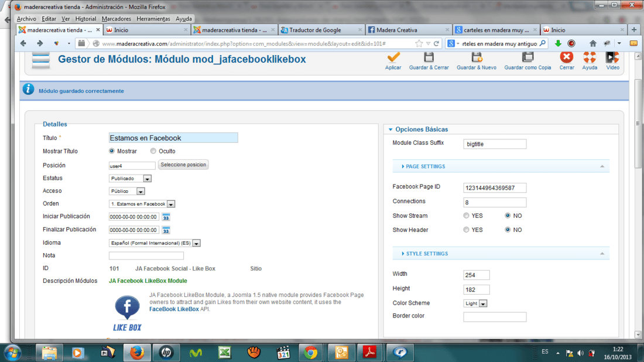644x362 pixels.
Task: Click Guardar como Copia icon
Action: click(527, 57)
